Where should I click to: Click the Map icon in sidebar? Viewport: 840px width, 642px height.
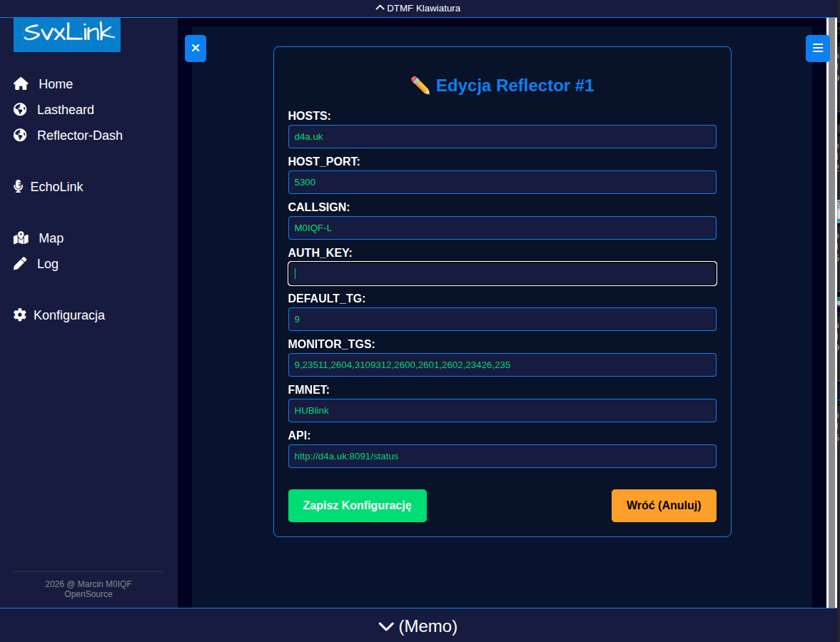click(21, 238)
